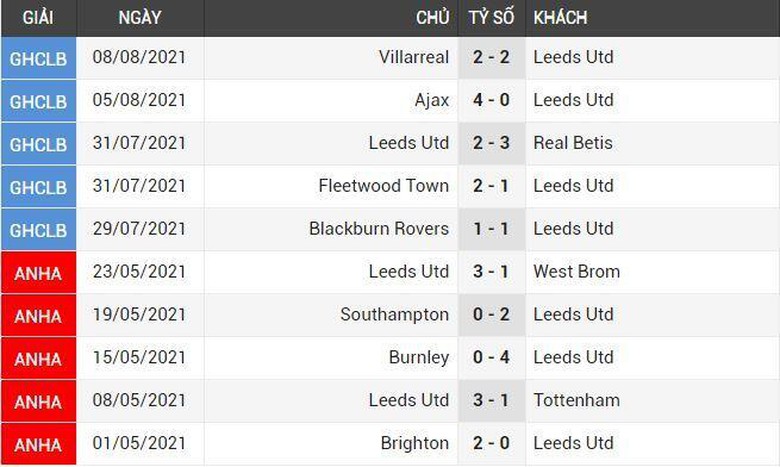
Task: Click West Brom away team
Action: tap(577, 272)
